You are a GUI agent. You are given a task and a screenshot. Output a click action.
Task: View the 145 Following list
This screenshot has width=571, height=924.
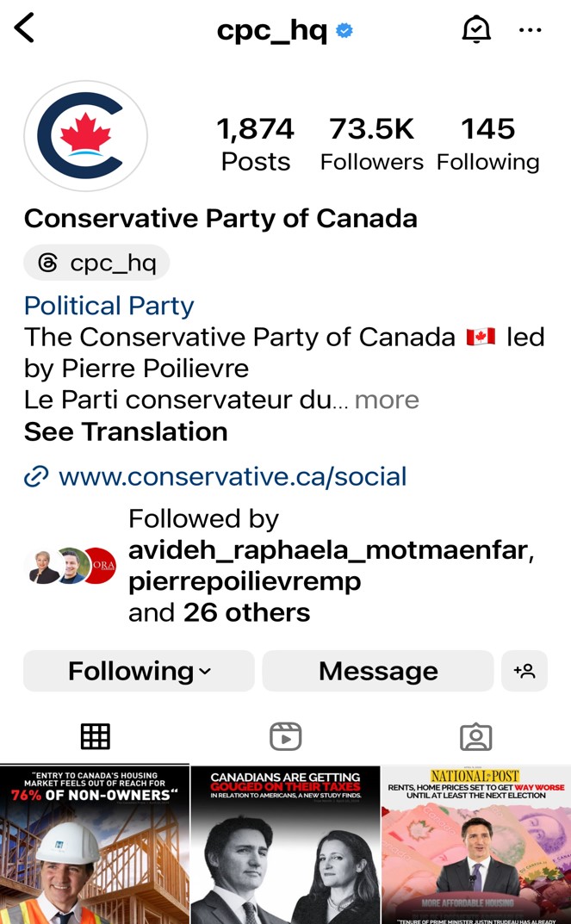(488, 145)
